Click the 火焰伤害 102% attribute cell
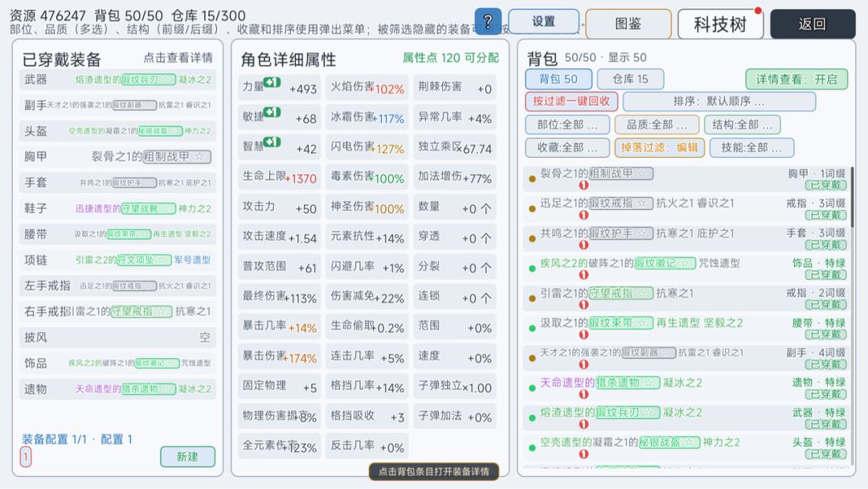This screenshot has width=868, height=489. pyautogui.click(x=367, y=87)
